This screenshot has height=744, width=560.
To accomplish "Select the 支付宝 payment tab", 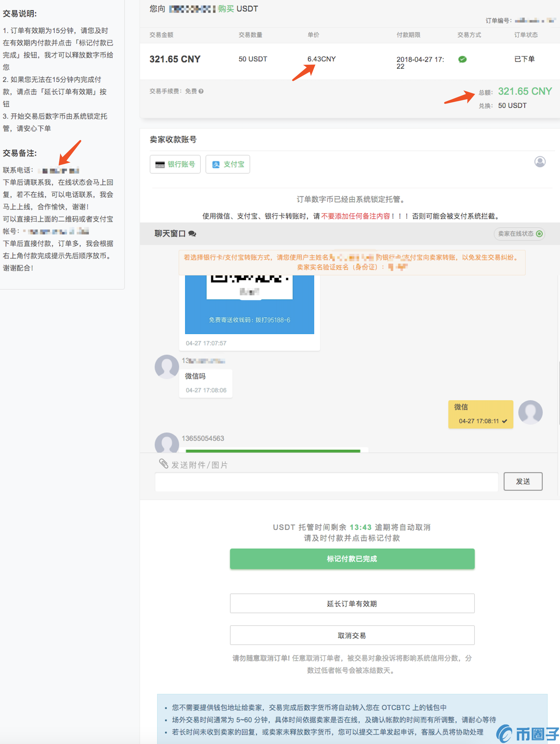I will (228, 164).
